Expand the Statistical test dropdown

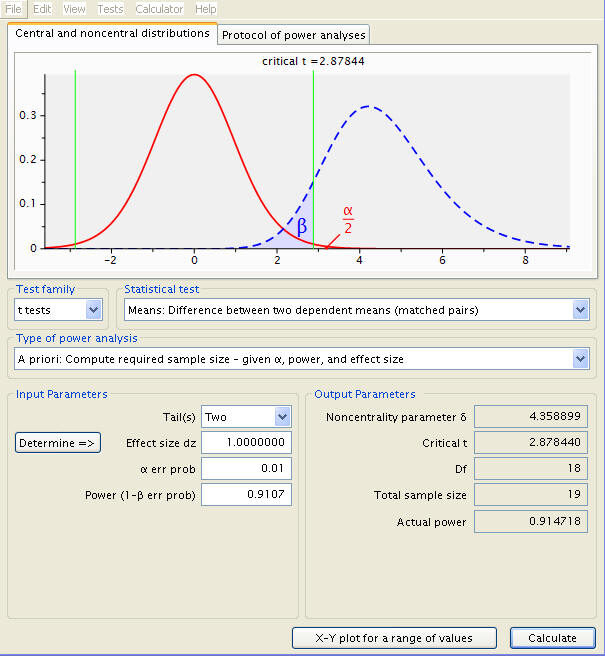pyautogui.click(x=357, y=310)
